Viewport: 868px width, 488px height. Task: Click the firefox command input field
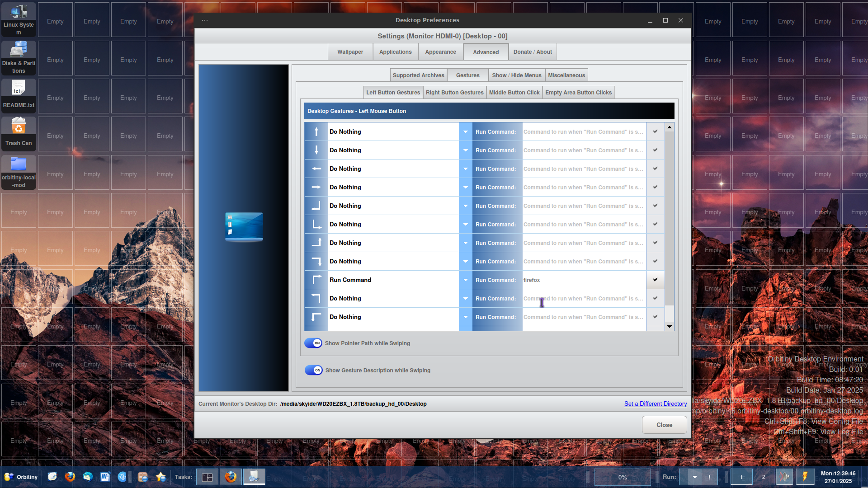[583, 280]
